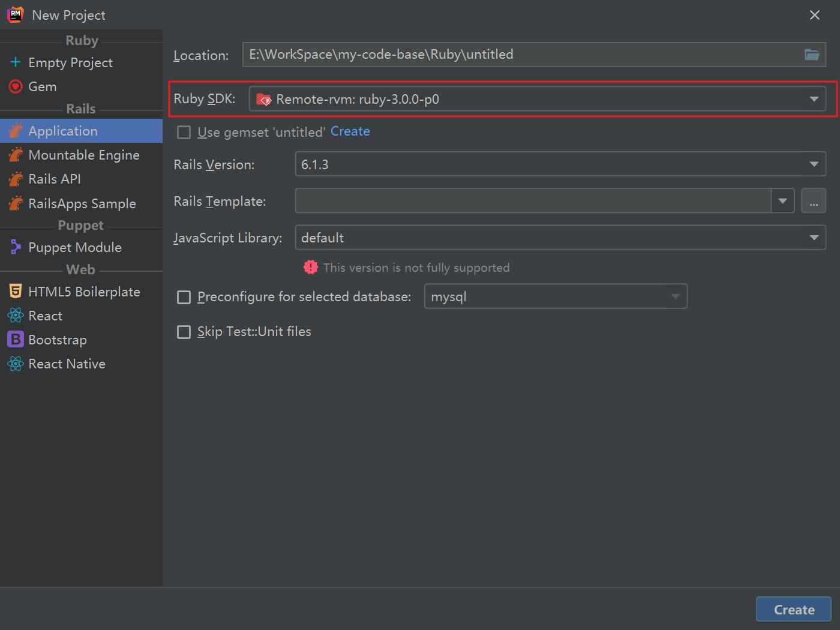840x630 pixels.
Task: Click the Rails icon beside Mountable Engine
Action: click(16, 154)
